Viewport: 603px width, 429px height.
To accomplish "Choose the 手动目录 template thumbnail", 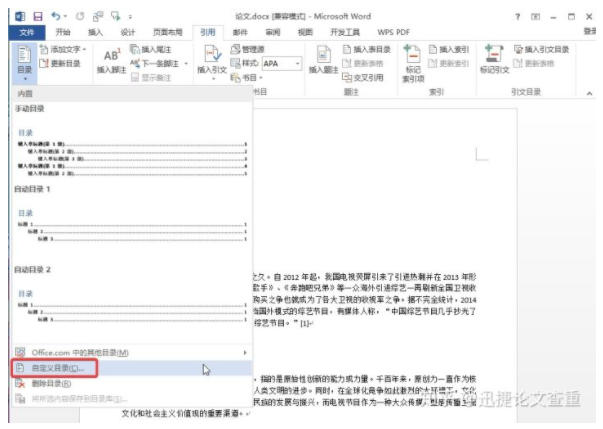I will click(x=132, y=153).
